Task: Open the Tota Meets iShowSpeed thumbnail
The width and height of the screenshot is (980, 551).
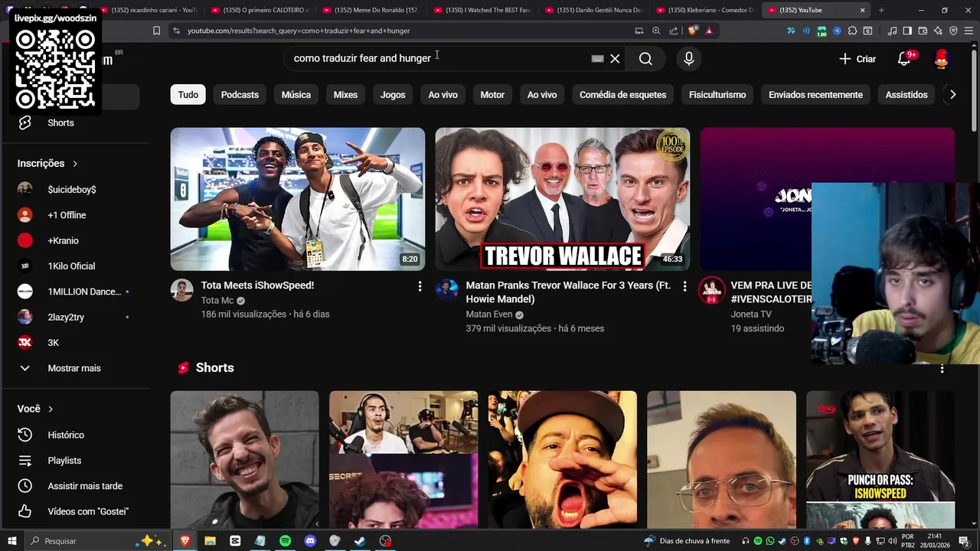Action: coord(298,199)
